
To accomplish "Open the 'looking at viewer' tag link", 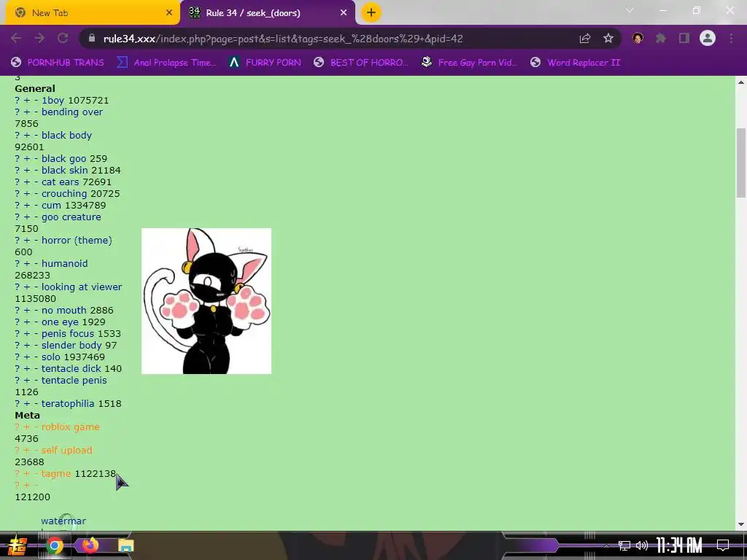I will coord(82,287).
